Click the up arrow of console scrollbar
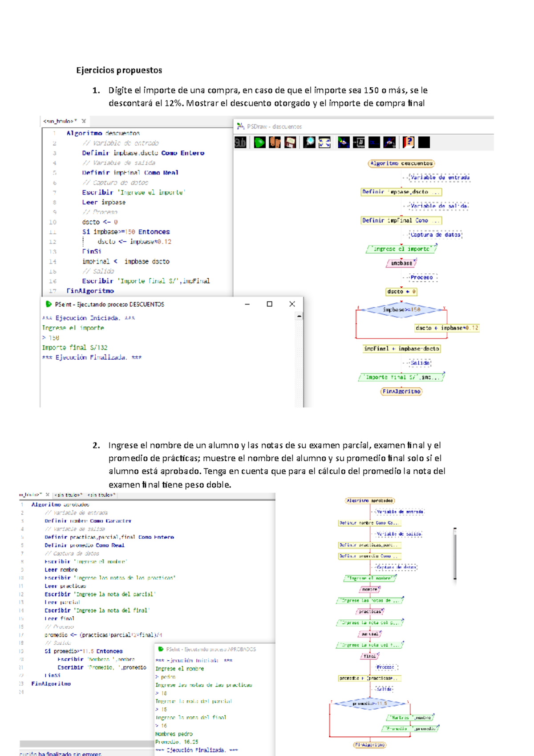 [299, 316]
